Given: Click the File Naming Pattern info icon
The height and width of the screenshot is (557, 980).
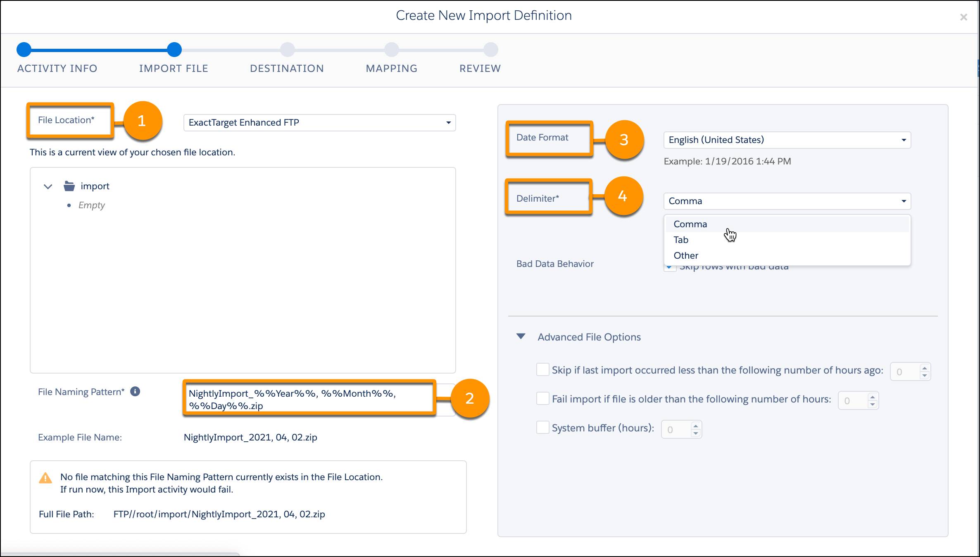Looking at the screenshot, I should 135,391.
